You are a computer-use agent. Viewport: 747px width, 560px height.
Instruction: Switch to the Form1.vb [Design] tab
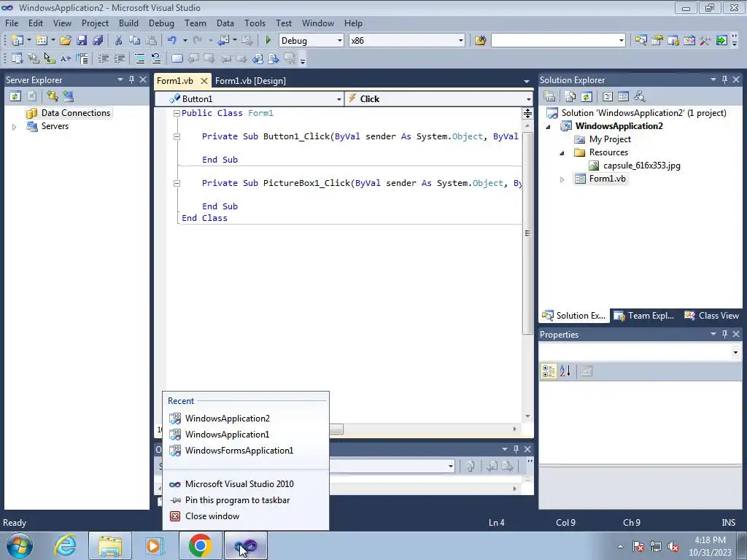point(251,80)
